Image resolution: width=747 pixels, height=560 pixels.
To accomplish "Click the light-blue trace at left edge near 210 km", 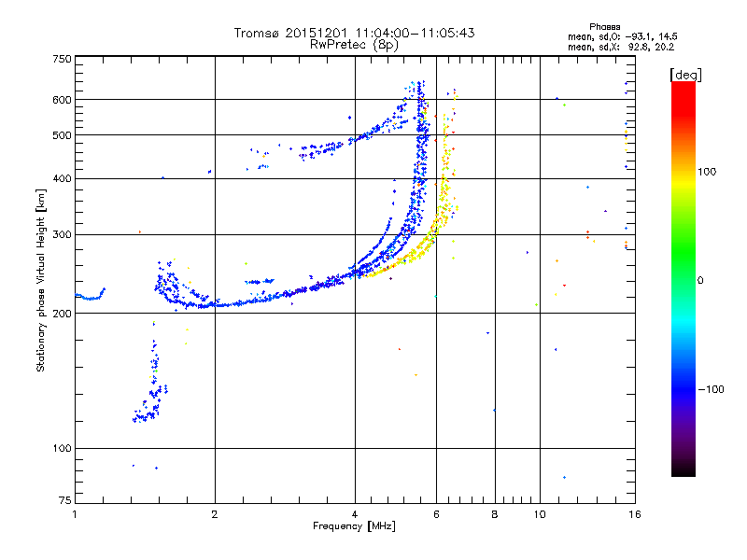I will click(x=91, y=296).
